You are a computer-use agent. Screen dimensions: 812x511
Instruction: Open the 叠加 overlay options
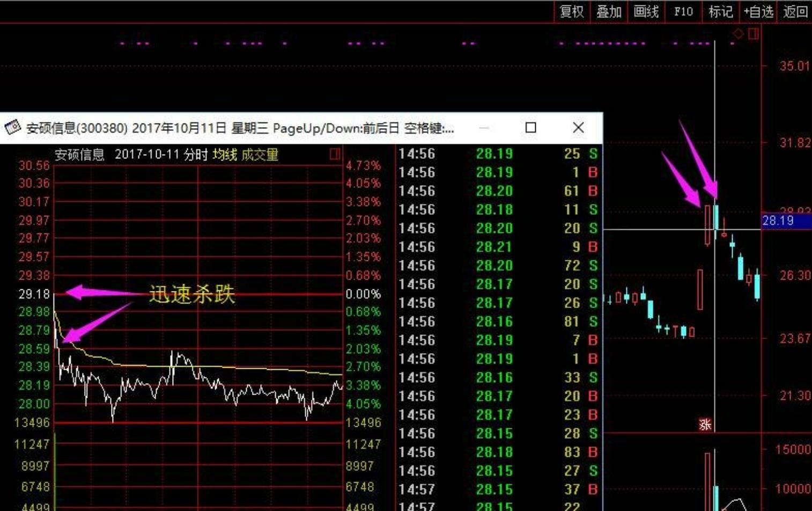[609, 12]
